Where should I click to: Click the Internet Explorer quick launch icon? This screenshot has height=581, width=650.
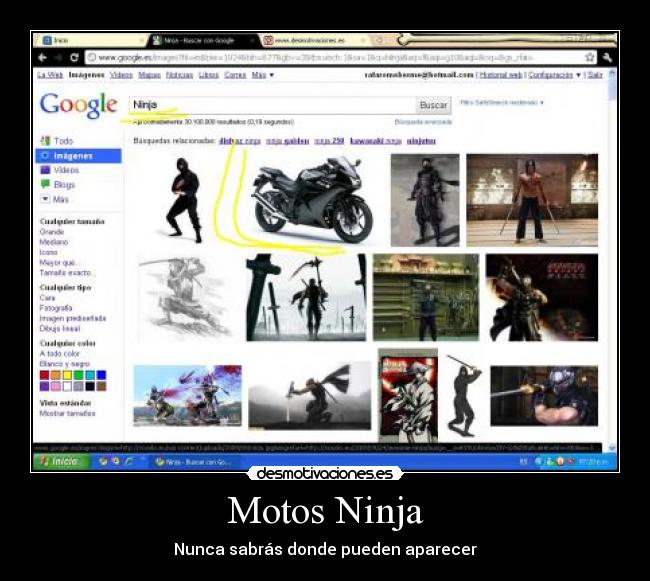pyautogui.click(x=129, y=461)
